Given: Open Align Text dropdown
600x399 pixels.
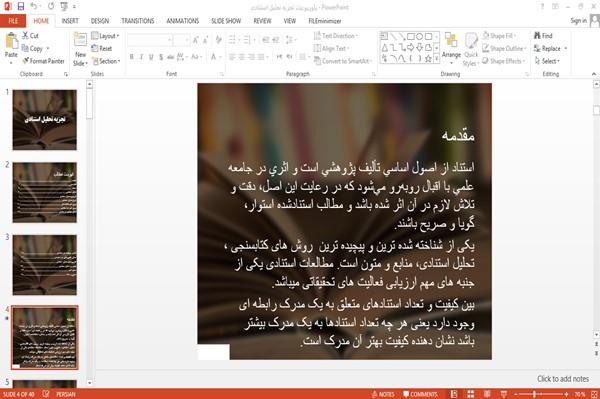Looking at the screenshot, I should click(331, 48).
